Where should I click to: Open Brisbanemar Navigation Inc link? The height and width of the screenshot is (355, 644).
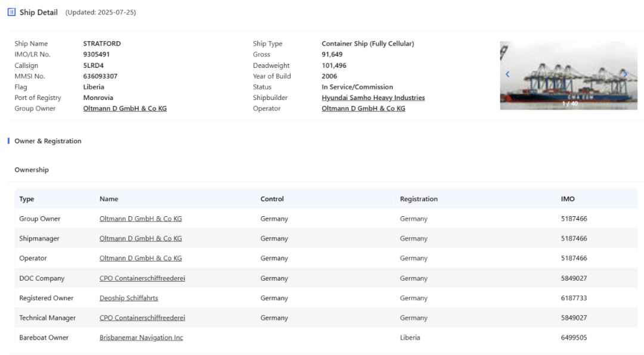[141, 337]
